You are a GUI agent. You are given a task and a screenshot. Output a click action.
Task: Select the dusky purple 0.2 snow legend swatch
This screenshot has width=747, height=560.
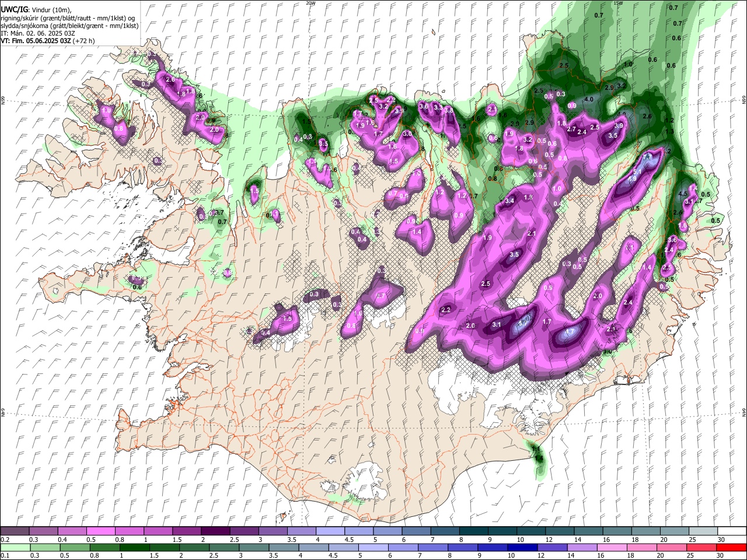click(15, 531)
